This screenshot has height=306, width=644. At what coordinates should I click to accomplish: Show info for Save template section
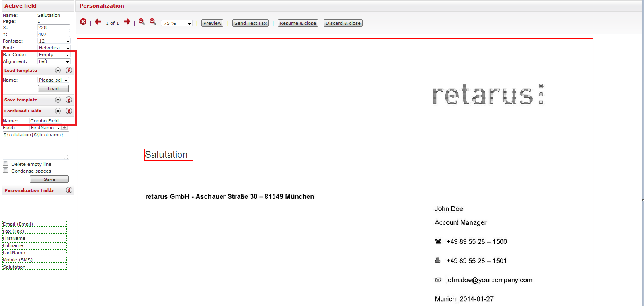[x=69, y=100]
